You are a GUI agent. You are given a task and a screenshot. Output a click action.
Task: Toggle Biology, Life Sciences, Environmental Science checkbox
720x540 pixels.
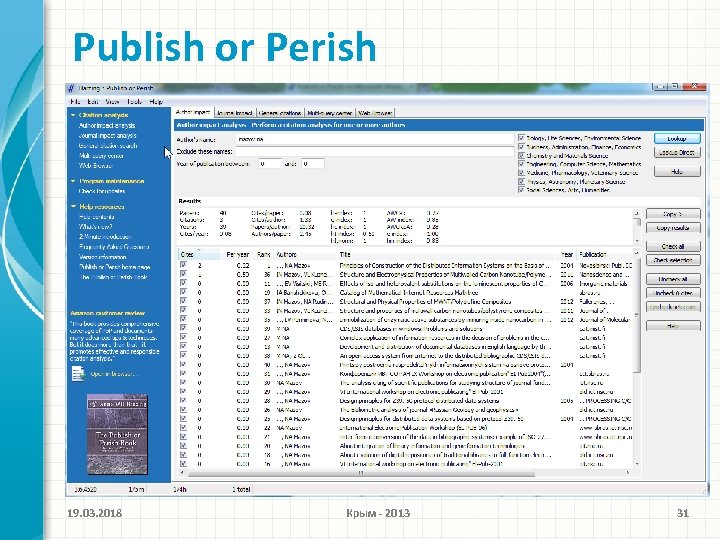(x=521, y=138)
